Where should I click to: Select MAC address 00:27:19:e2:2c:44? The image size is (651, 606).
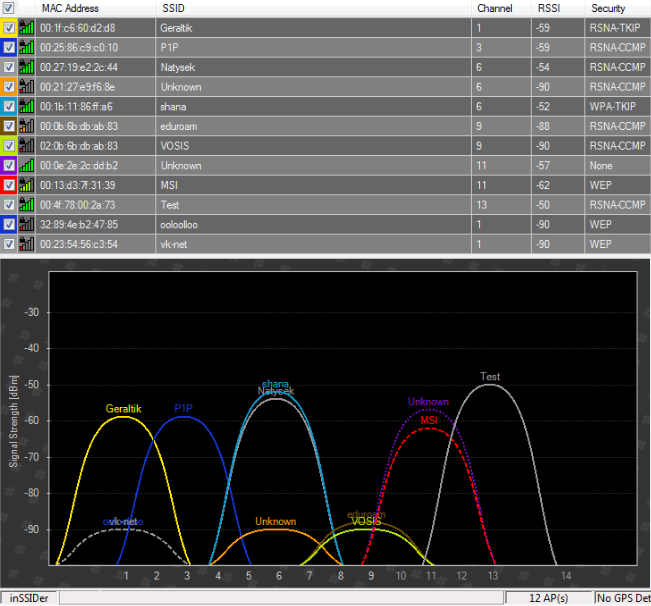click(x=79, y=67)
